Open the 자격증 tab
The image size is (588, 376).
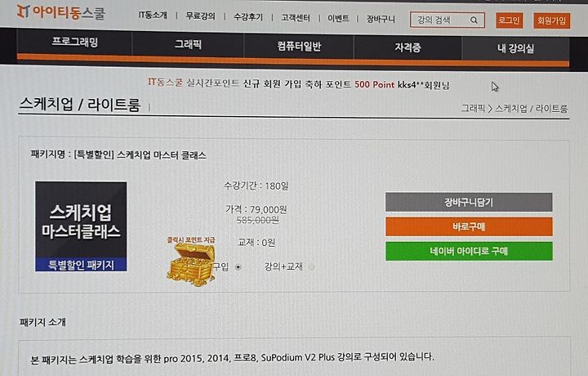coord(408,47)
